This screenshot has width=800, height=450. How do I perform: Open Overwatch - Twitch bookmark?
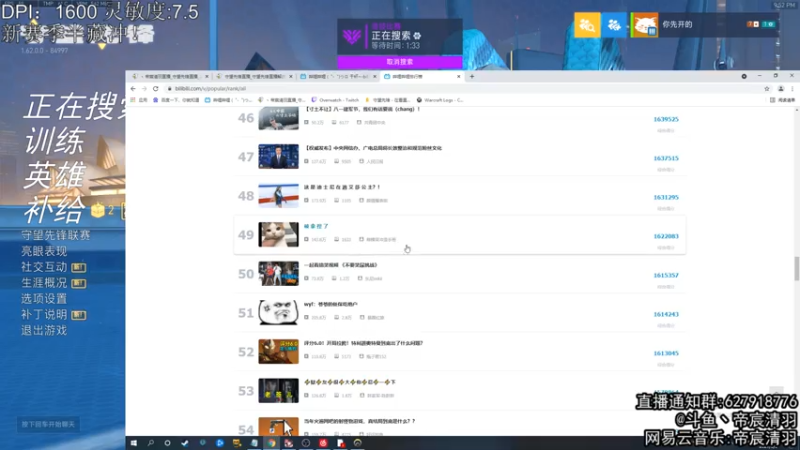pos(335,100)
